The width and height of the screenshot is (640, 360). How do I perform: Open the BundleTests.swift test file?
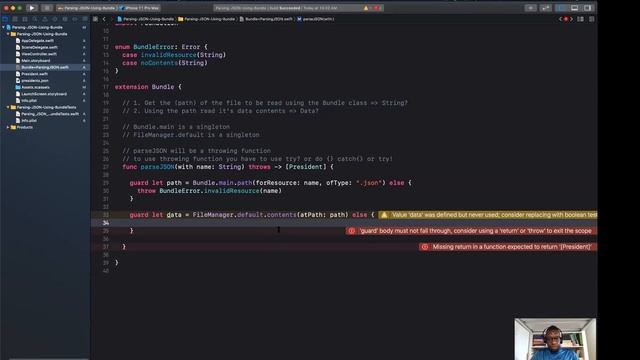pyautogui.click(x=50, y=114)
